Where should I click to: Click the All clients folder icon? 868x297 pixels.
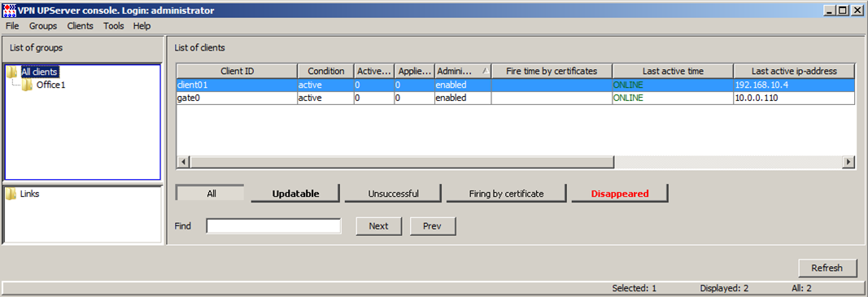13,72
